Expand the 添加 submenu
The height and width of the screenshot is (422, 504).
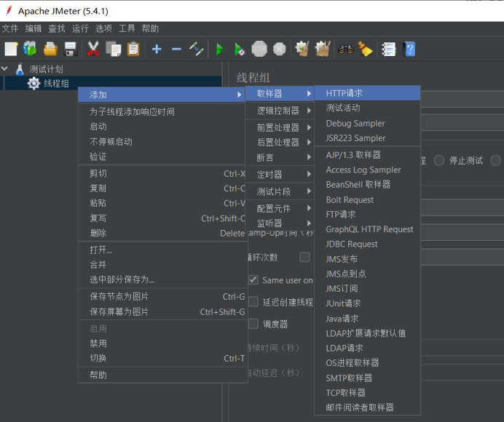(x=162, y=95)
